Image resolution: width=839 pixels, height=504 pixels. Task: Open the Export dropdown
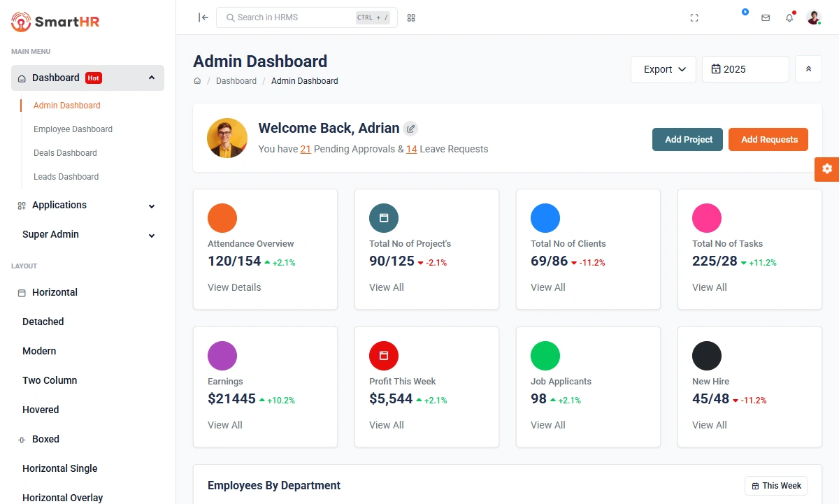pyautogui.click(x=662, y=69)
